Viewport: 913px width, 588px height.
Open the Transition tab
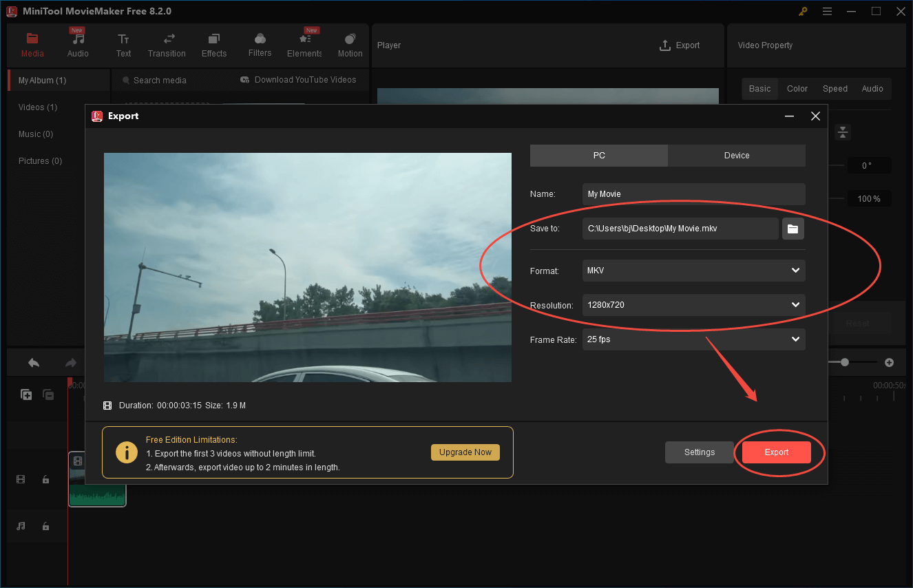pos(167,45)
